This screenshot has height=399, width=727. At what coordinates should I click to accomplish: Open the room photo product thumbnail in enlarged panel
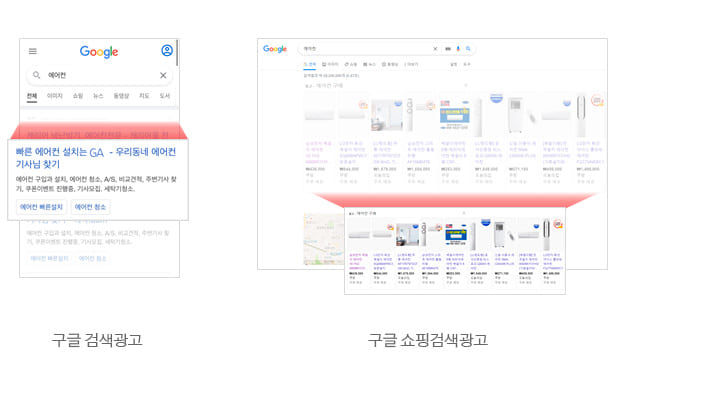[408, 235]
